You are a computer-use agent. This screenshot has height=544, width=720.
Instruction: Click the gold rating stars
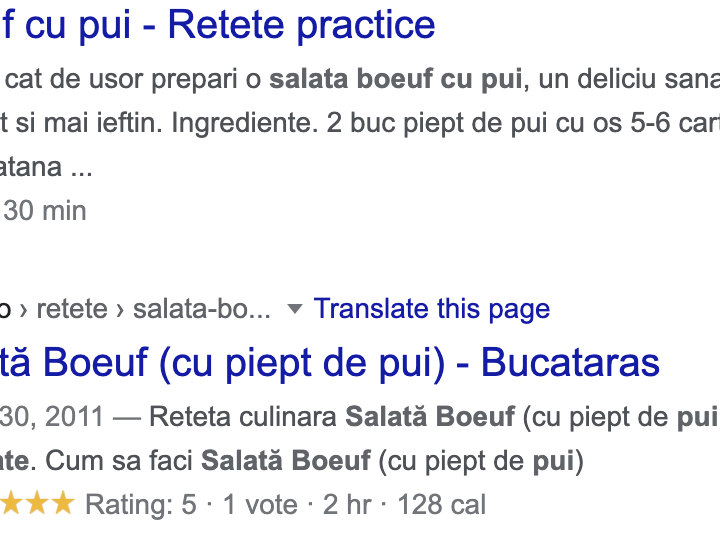click(x=38, y=504)
